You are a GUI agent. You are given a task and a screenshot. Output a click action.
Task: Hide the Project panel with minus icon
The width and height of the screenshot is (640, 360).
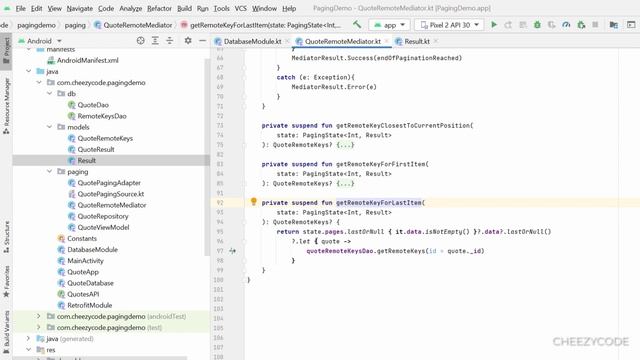202,40
